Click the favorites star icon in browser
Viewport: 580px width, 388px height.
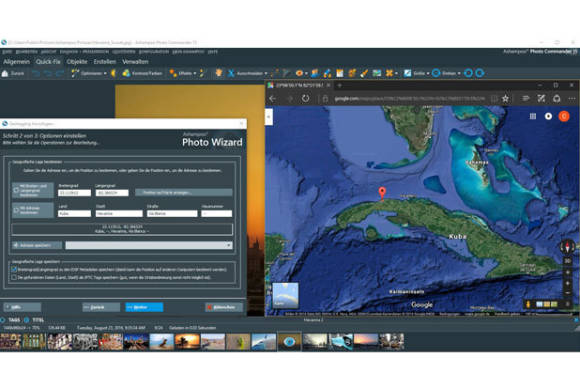(505, 98)
